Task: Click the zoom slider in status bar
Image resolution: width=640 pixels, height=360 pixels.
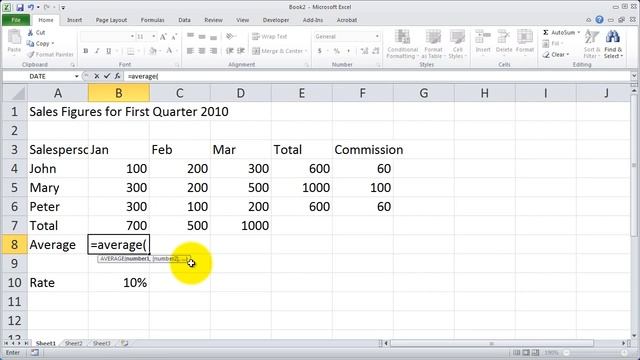Action: coord(595,352)
